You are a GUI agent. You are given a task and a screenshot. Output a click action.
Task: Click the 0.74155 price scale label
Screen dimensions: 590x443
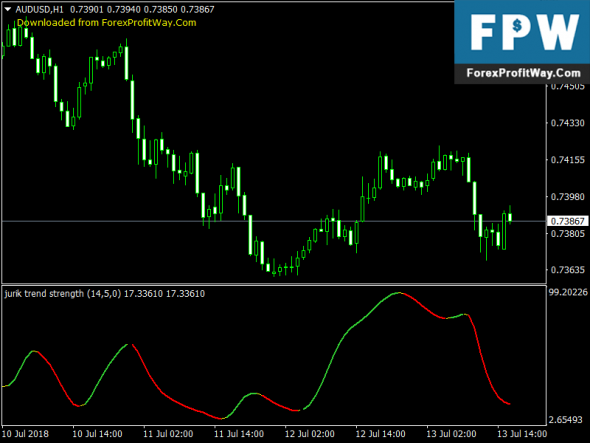click(567, 160)
